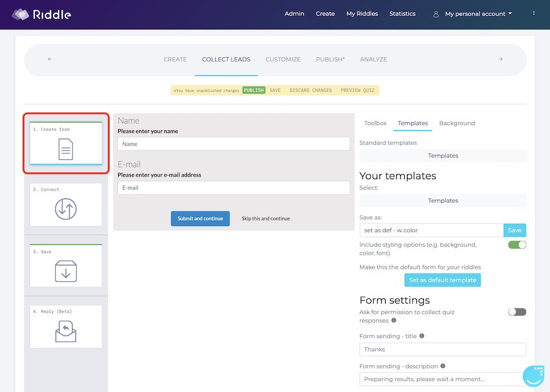This screenshot has height=392, width=550.
Task: Click DISCARD CHANGES
Action: [311, 91]
